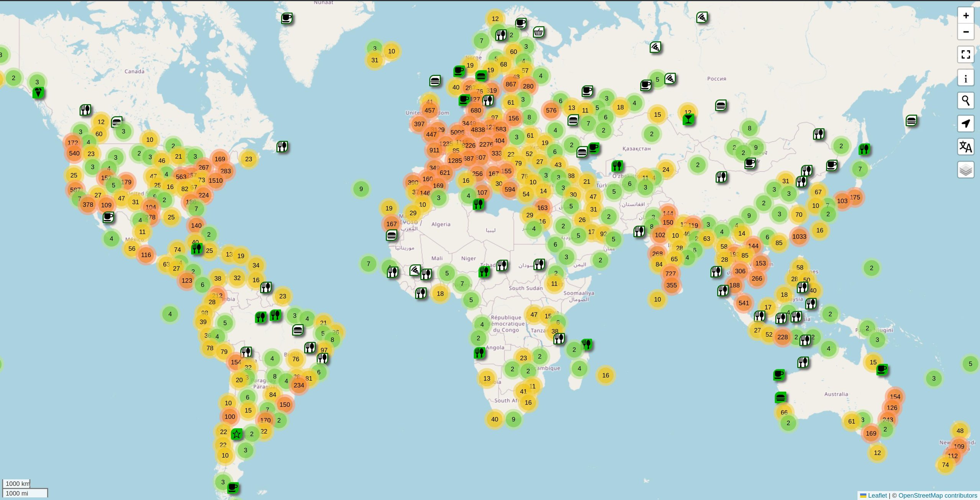This screenshot has width=980, height=500.
Task: Expand the 5096 cluster in Europe
Action: pos(457,132)
